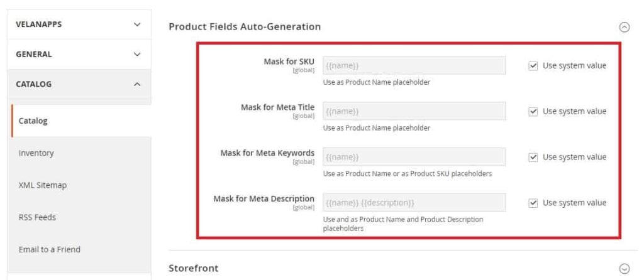Click the Mask for SKU input field
This screenshot has height=280, width=644.
pyautogui.click(x=414, y=65)
